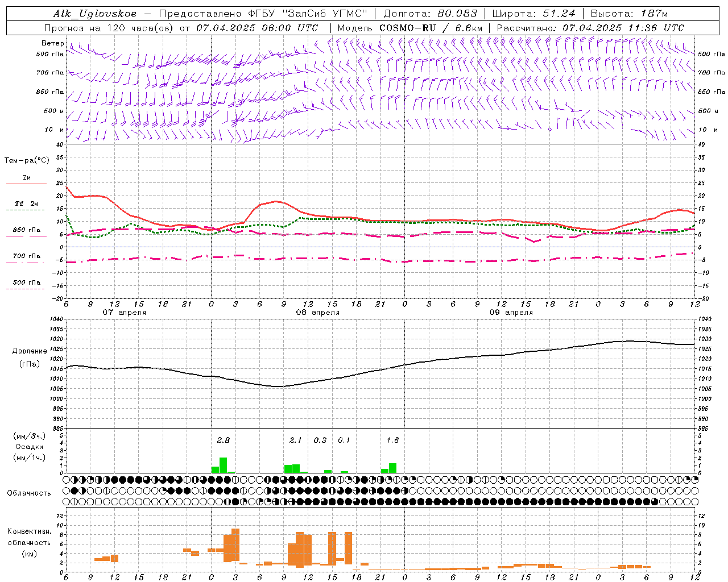
Task: Click the Рассчитано: 07.04.2025 11:36 UTC text
Action: [x=590, y=28]
